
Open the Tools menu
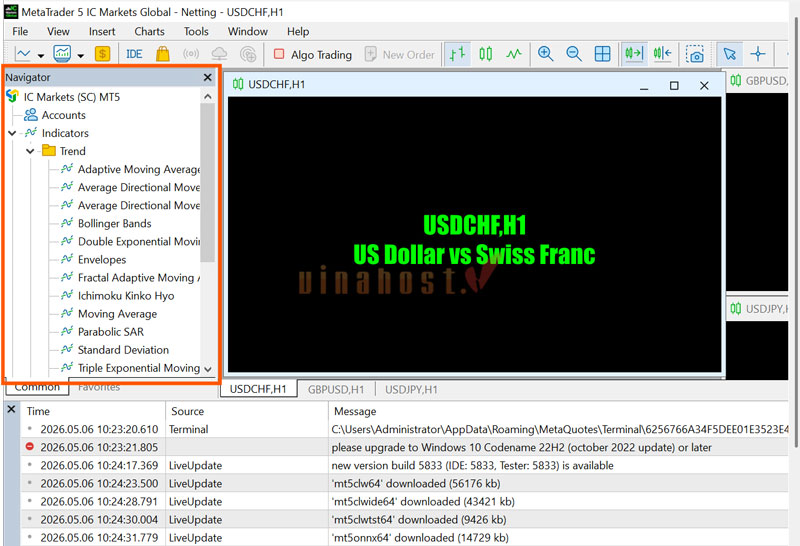196,32
